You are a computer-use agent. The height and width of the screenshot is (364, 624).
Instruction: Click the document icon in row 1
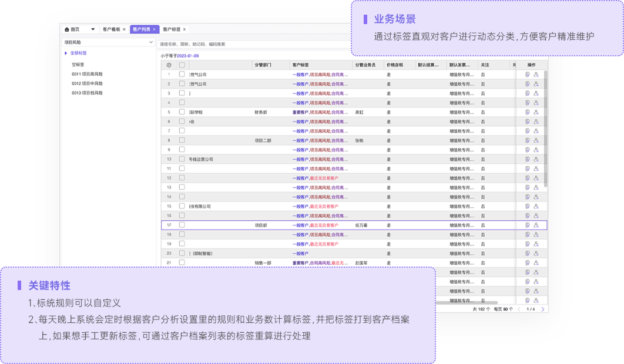[527, 75]
